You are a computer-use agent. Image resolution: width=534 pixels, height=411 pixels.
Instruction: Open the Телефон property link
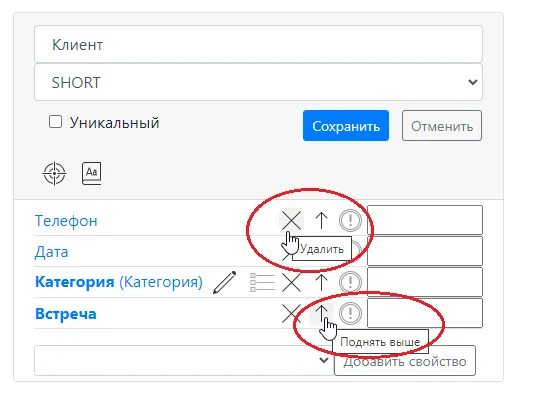pos(66,221)
